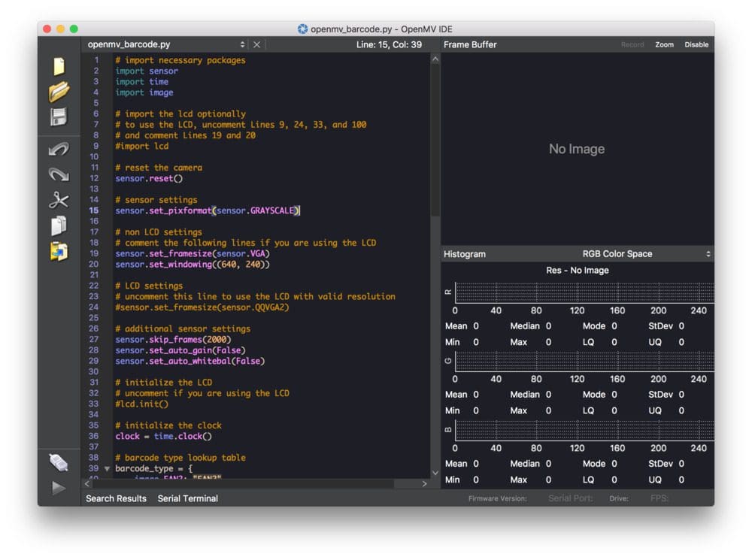Open the Search Results tab

(116, 498)
